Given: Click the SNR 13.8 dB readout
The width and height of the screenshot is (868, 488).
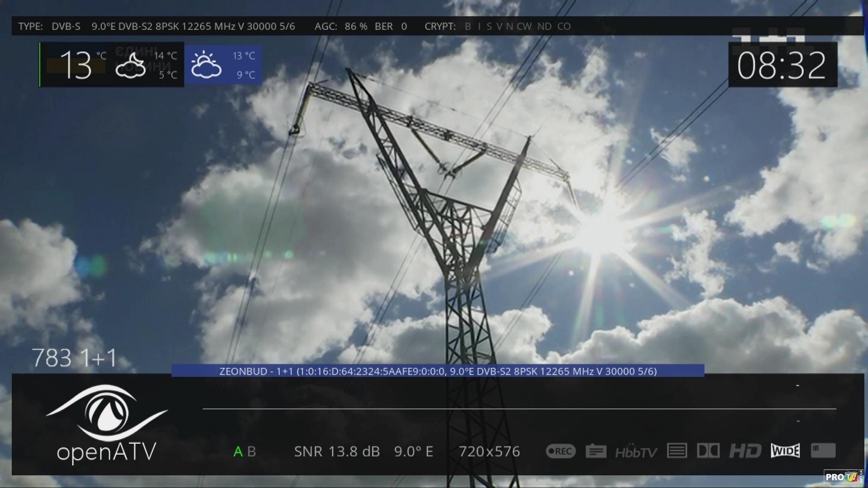Looking at the screenshot, I should [x=337, y=451].
